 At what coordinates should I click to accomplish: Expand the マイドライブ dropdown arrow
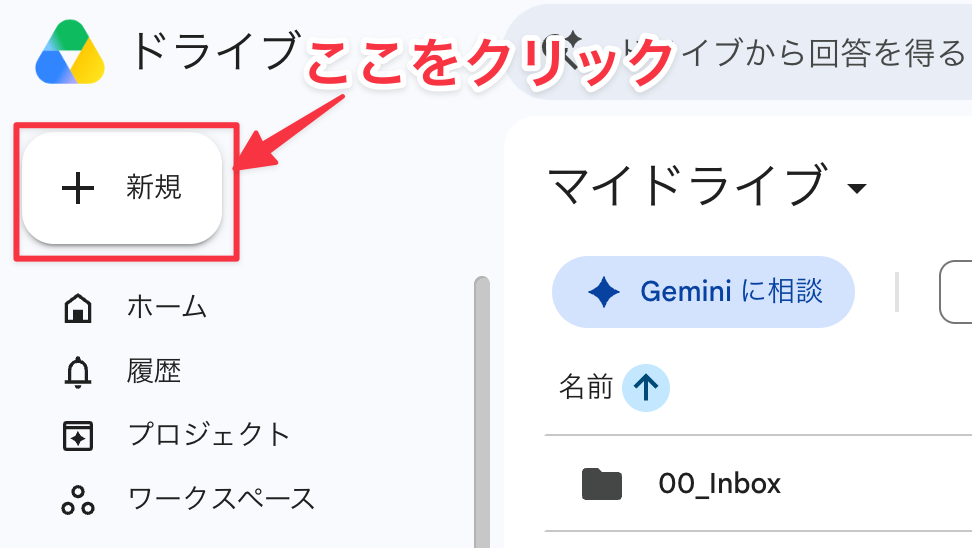857,188
